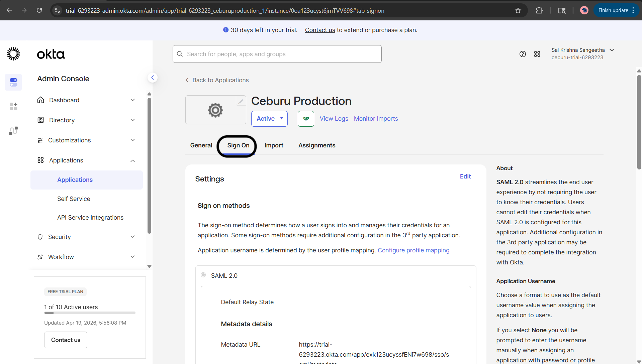Click the browser address bar URL
The height and width of the screenshot is (364, 642).
[x=225, y=11]
